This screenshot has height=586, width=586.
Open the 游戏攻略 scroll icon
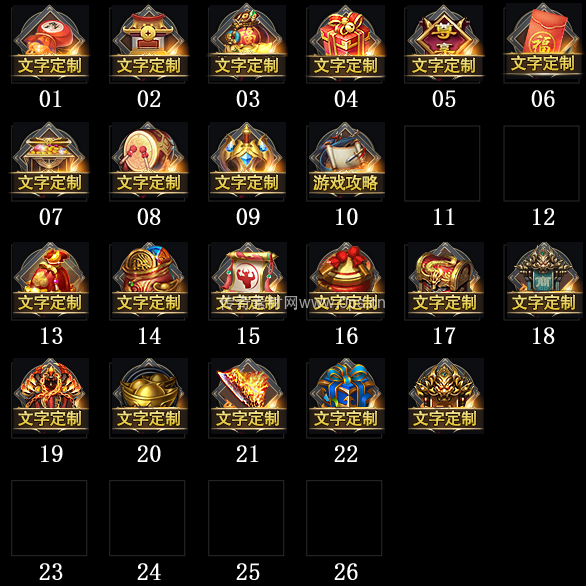click(345, 161)
